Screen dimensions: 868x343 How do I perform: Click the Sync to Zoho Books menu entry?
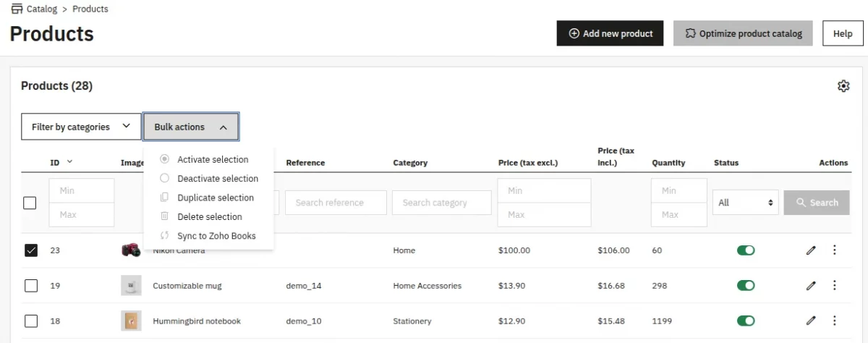pos(208,236)
